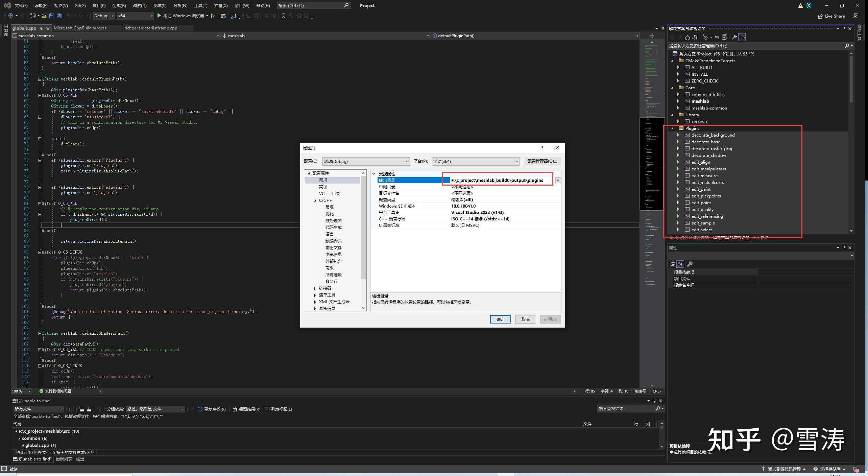Screen dimensions: 868x476
Task: Click the Undo icon in the toolbar
Action: 69,16
